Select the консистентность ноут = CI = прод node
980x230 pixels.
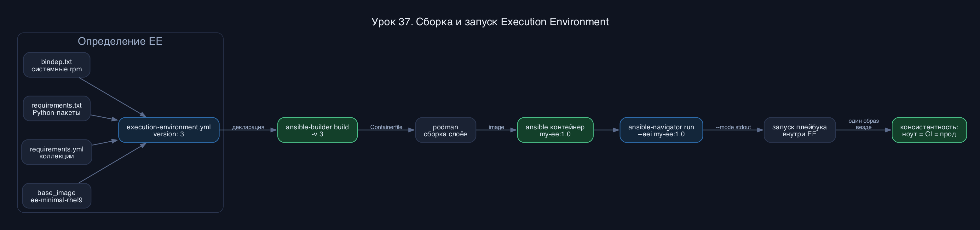tap(929, 130)
